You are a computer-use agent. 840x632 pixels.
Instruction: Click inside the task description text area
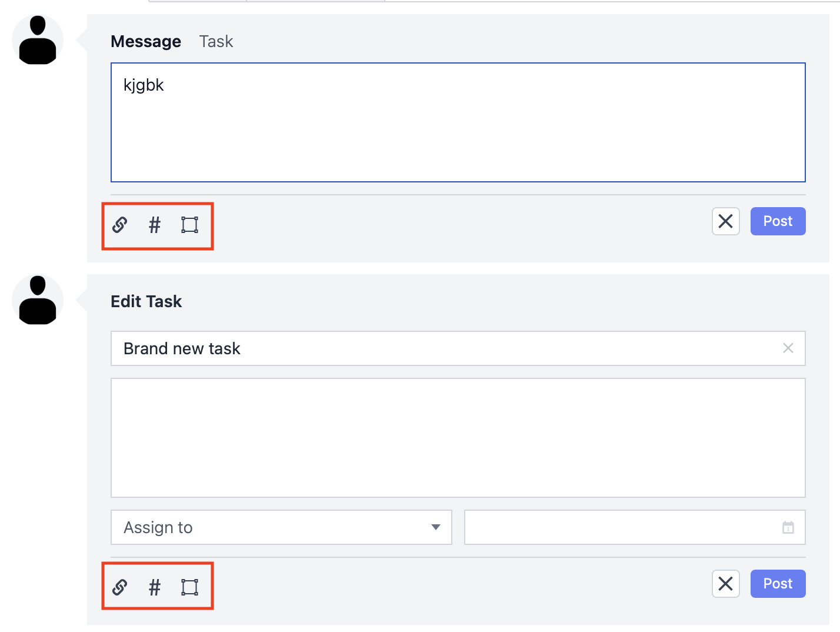click(x=458, y=437)
